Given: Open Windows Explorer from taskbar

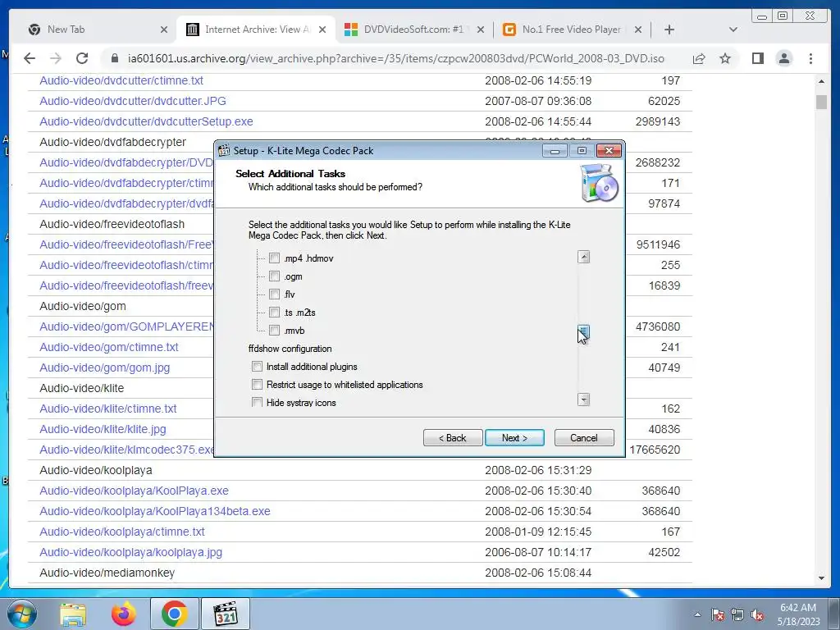Looking at the screenshot, I should coord(73,615).
